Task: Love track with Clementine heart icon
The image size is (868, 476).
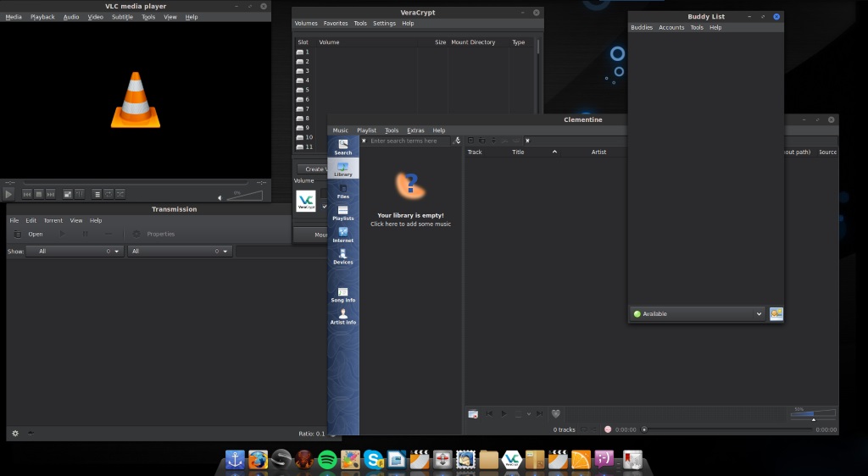Action: click(x=556, y=413)
